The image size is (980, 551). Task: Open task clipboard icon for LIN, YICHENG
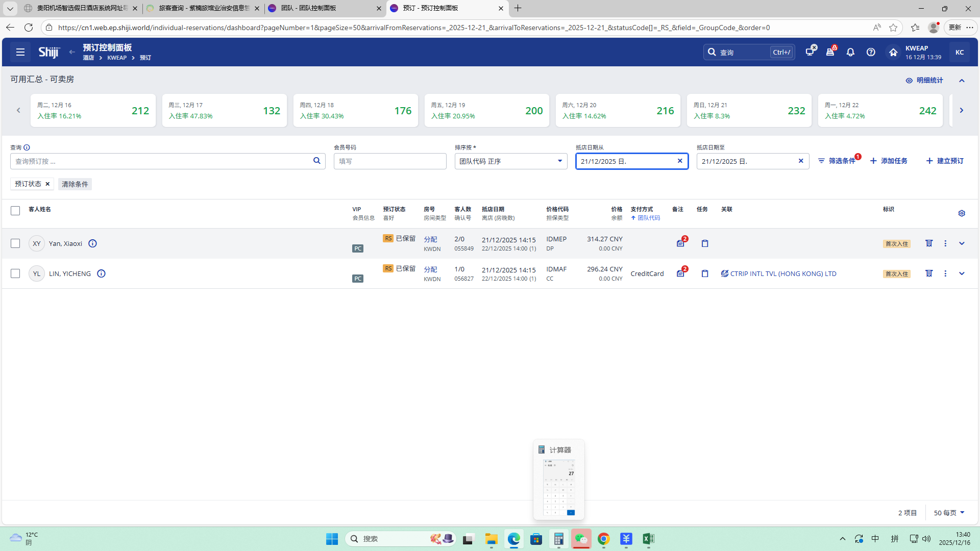point(705,273)
